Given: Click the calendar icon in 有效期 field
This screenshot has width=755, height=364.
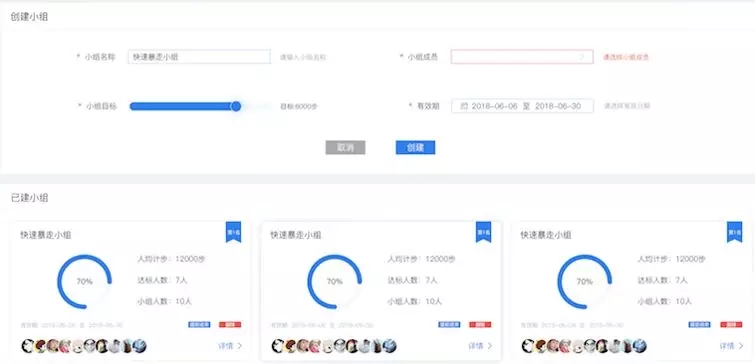Looking at the screenshot, I should click(x=464, y=106).
